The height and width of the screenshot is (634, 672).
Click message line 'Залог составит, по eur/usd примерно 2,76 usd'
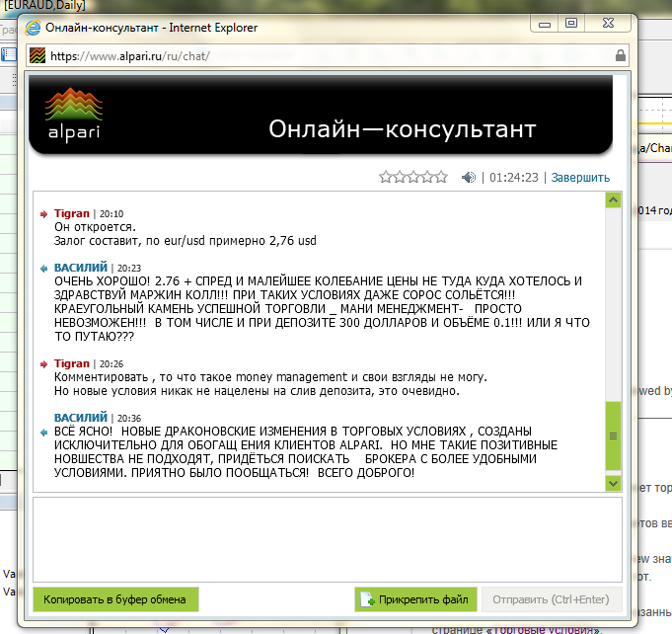[186, 241]
